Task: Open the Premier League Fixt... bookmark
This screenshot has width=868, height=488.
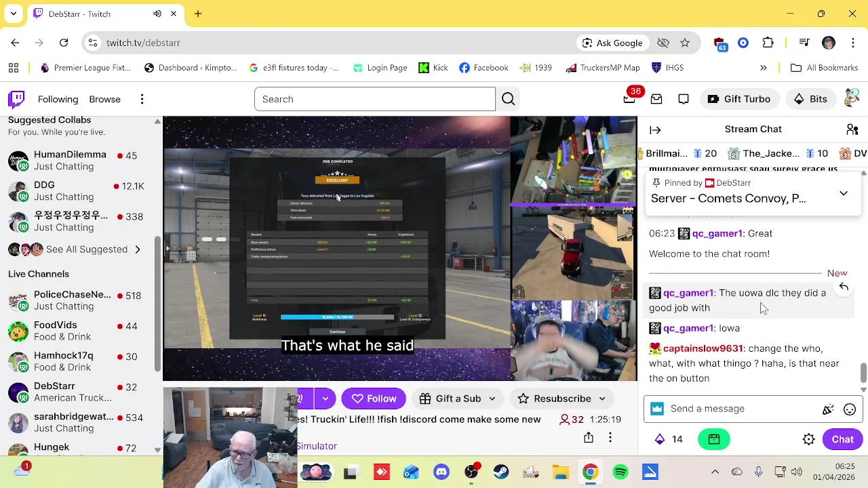Action: pyautogui.click(x=85, y=68)
